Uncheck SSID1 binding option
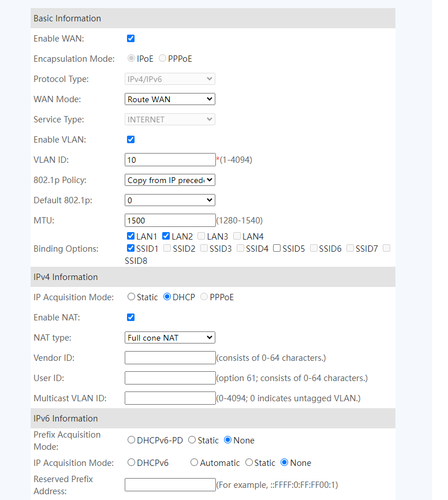 pos(130,248)
